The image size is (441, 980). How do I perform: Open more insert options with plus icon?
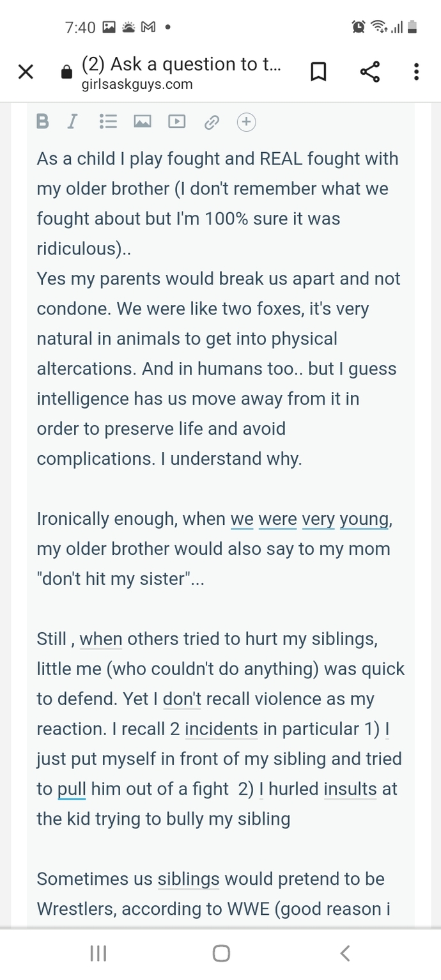[247, 121]
